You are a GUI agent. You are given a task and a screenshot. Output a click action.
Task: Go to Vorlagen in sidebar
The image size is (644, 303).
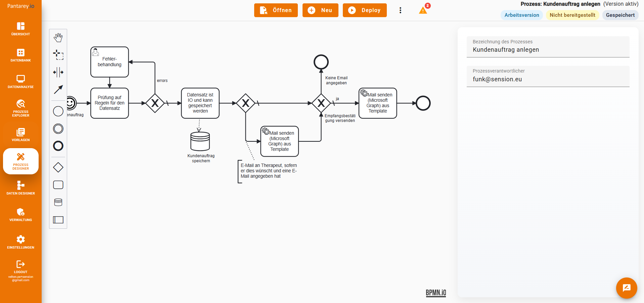21,135
